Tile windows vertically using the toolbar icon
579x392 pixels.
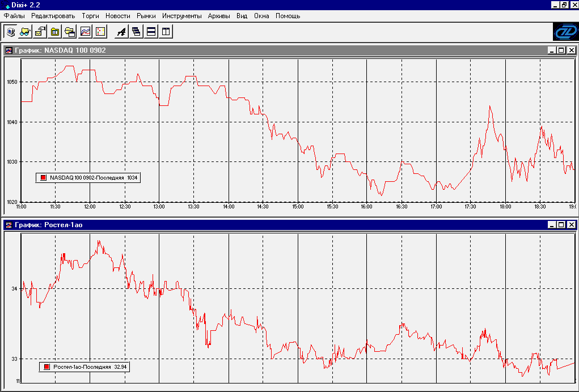coord(166,32)
